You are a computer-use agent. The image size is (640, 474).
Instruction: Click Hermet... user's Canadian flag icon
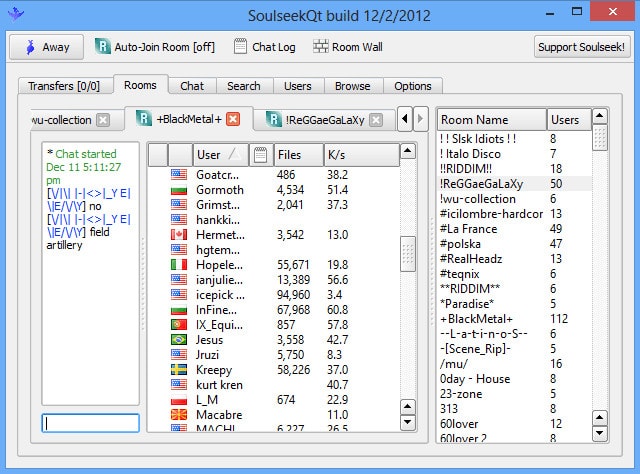pyautogui.click(x=179, y=235)
